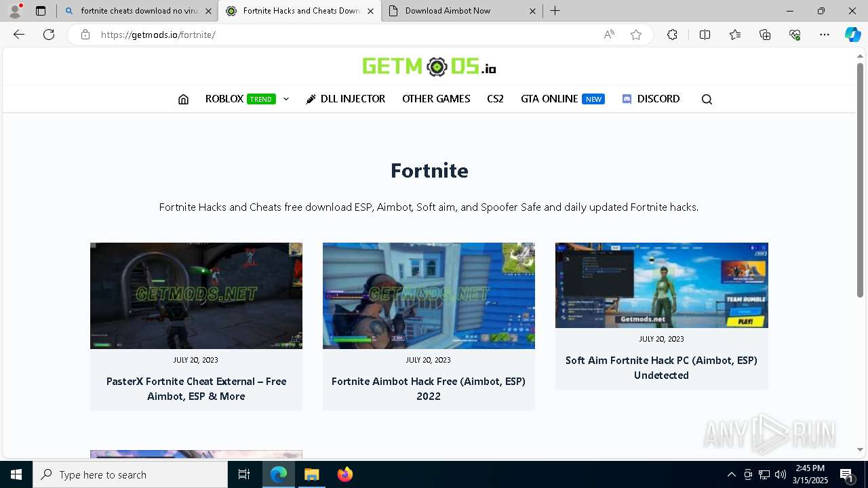Open the Favorites list icon
The height and width of the screenshot is (488, 868).
tap(735, 35)
